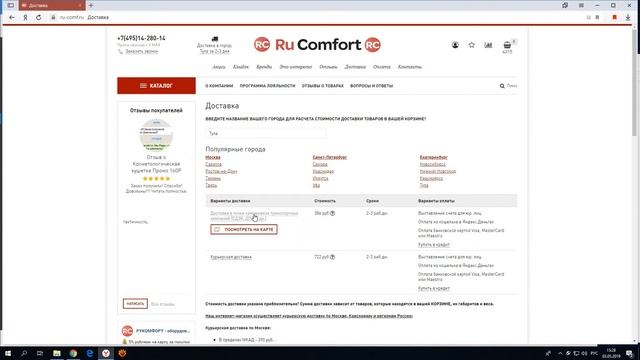Click the RuComfort logo
640x360 pixels.
[317, 44]
